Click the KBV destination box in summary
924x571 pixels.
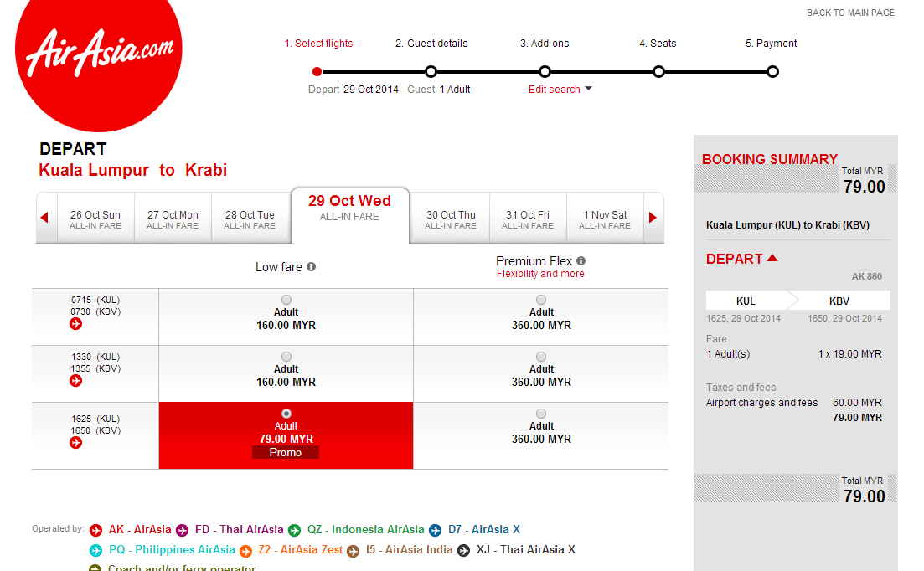[x=839, y=301]
